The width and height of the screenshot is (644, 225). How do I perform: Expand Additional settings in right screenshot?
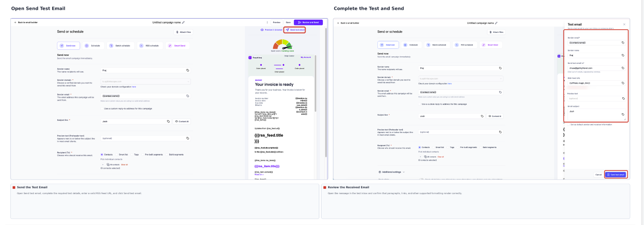(392, 172)
